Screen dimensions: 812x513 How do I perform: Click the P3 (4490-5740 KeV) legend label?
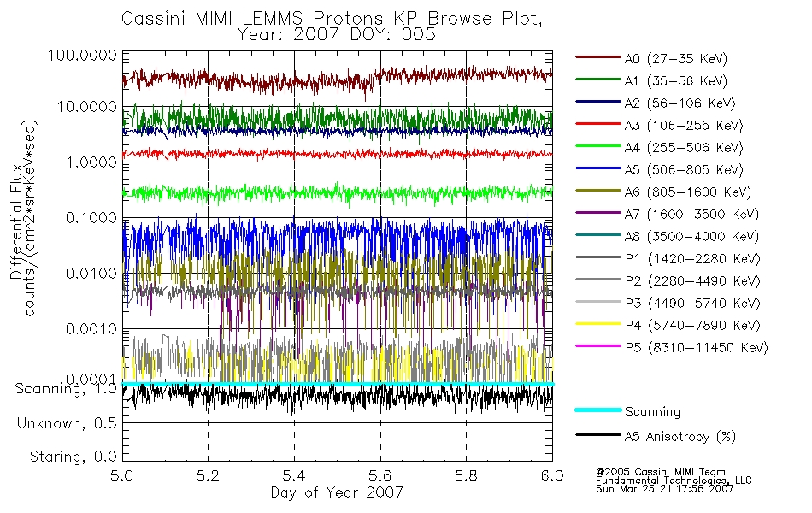(692, 304)
